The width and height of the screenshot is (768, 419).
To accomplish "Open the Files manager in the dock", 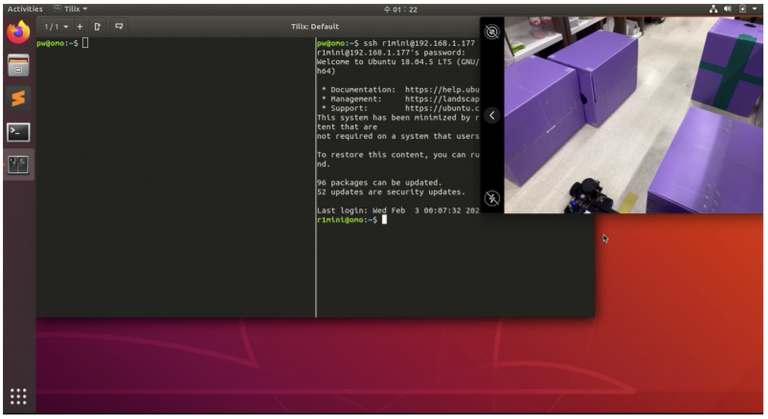I will [19, 66].
